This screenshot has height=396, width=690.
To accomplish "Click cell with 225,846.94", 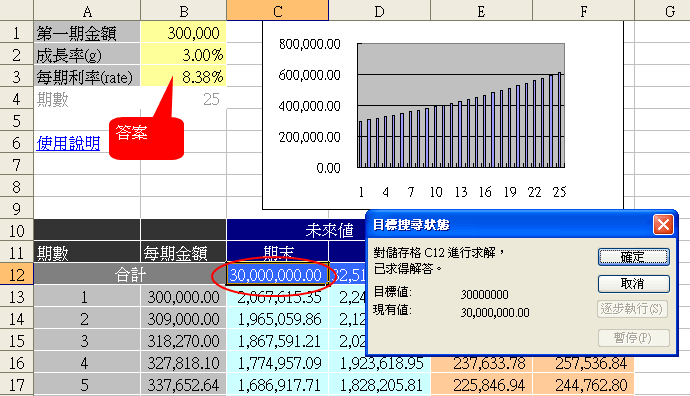I will click(x=481, y=385).
